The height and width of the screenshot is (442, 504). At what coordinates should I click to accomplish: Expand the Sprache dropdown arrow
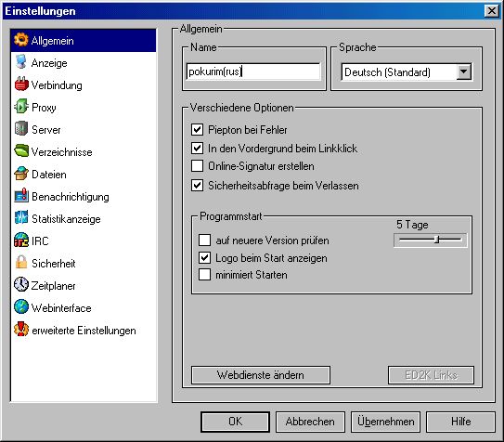click(463, 71)
